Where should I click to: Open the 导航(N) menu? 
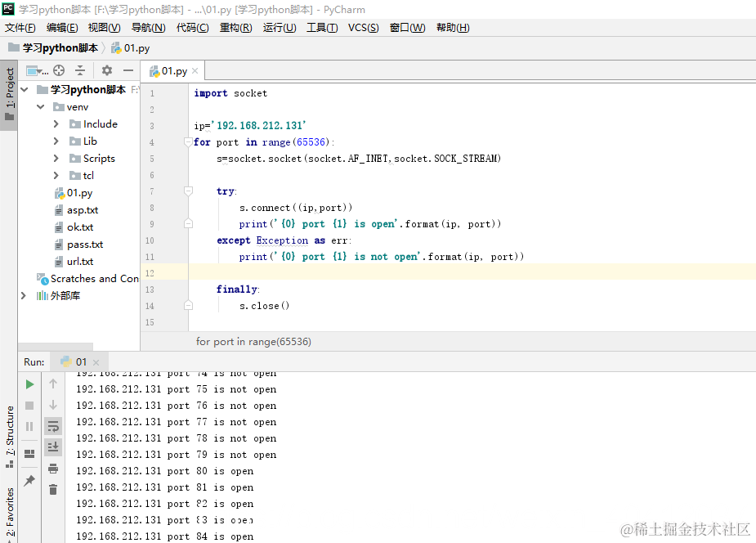pos(149,28)
